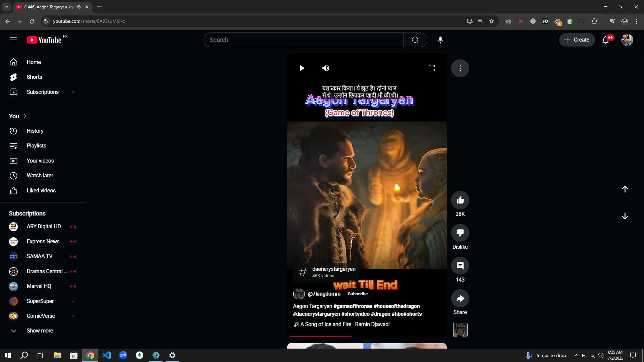Open the @7kingdomm channel name

click(x=324, y=294)
